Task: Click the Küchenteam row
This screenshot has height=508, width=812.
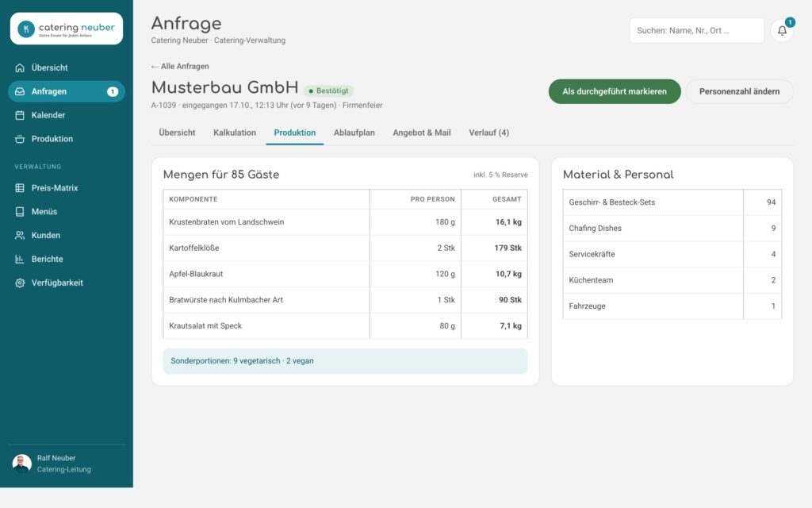Action: tap(672, 280)
